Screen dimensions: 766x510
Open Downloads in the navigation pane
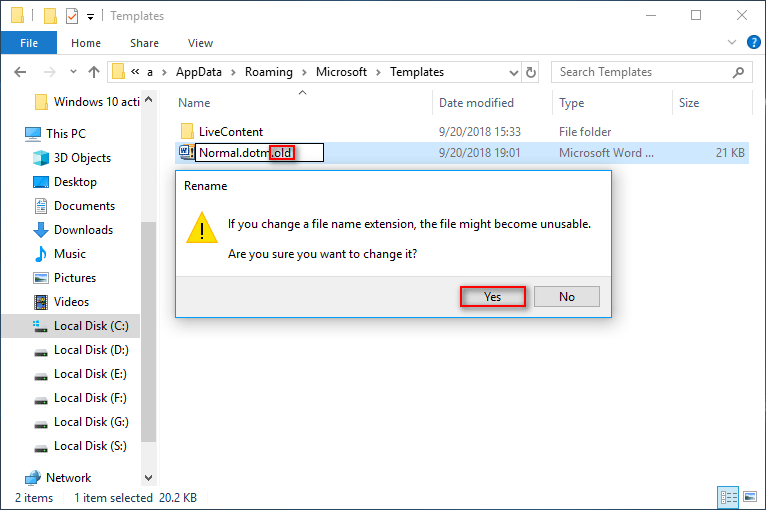pos(83,230)
